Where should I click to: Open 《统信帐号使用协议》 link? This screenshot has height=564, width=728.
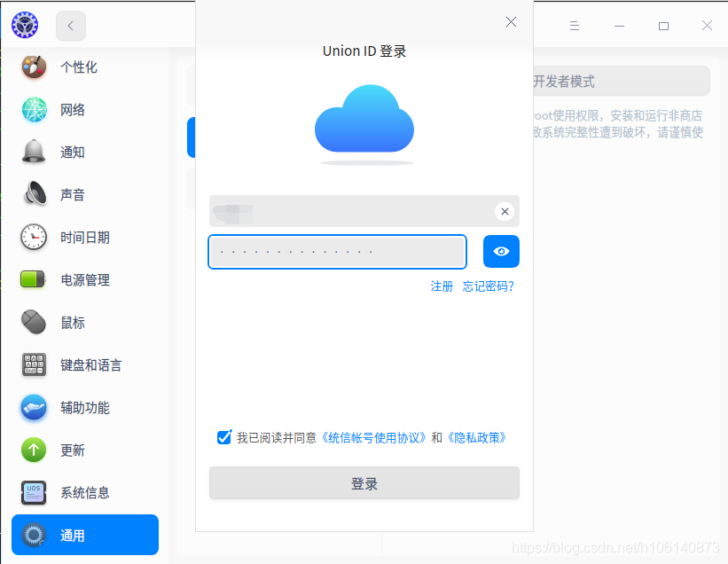pyautogui.click(x=373, y=438)
